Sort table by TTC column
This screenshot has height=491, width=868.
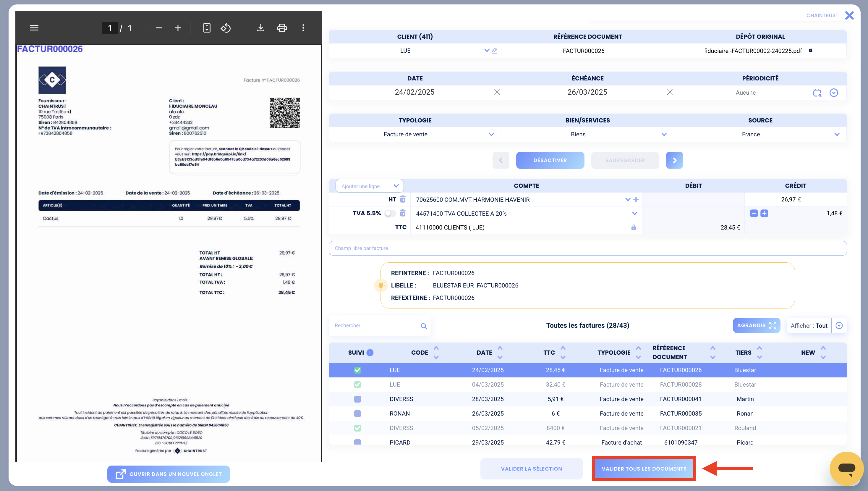(x=563, y=352)
